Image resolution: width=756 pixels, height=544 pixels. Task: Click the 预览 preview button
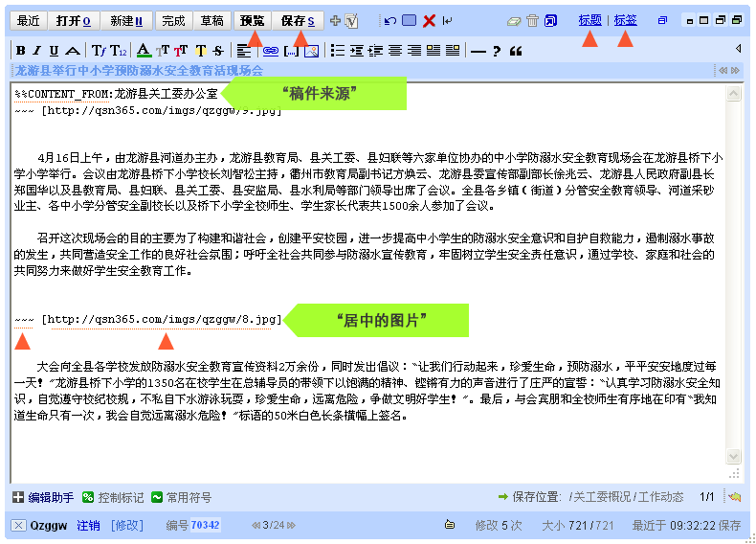[253, 20]
